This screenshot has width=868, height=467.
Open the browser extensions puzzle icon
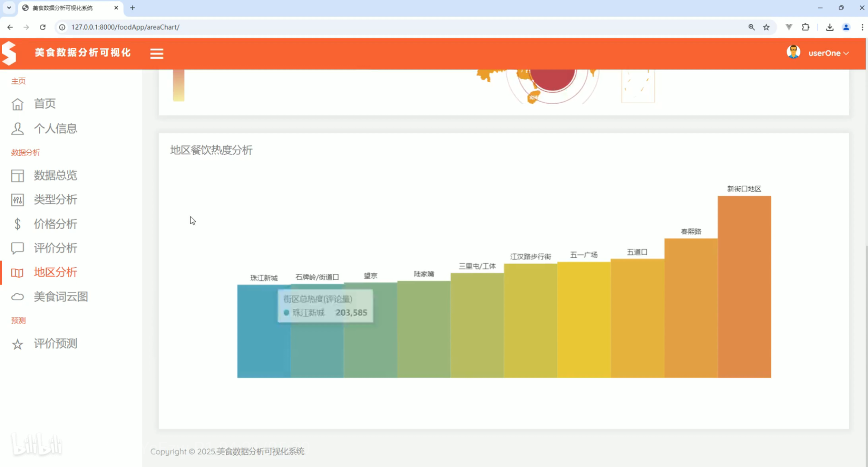pos(805,27)
